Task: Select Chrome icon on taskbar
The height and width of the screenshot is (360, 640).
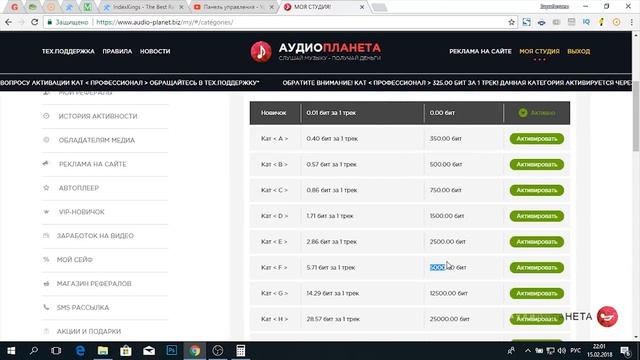Action: pyautogui.click(x=195, y=351)
